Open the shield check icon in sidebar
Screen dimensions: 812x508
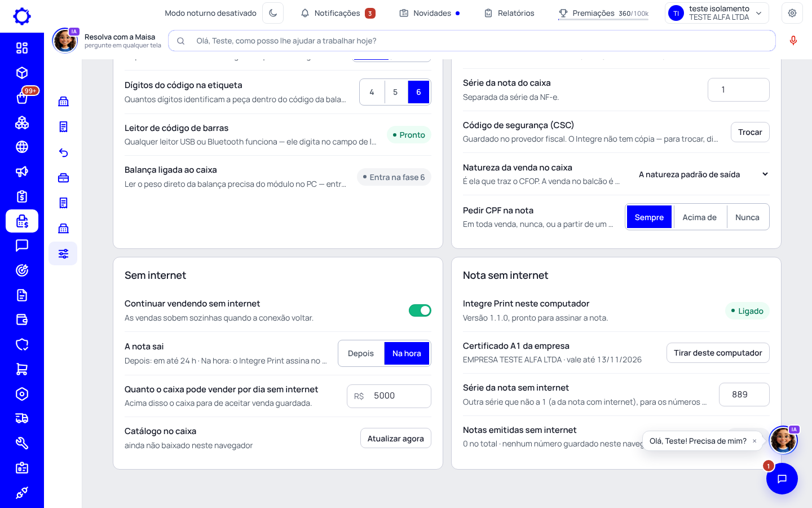click(22, 344)
